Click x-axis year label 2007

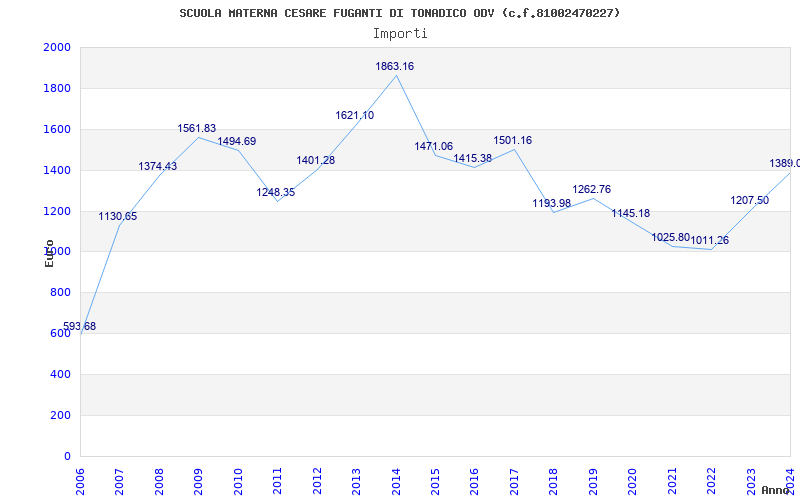click(x=119, y=482)
